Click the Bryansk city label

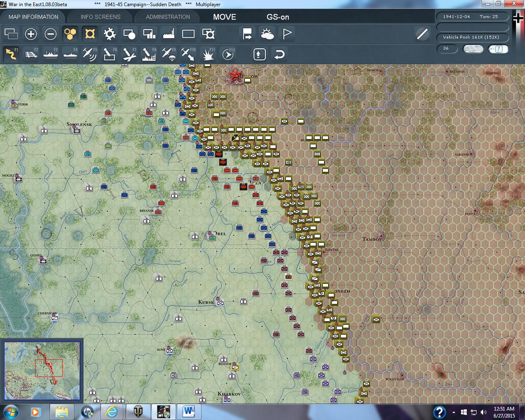(x=146, y=210)
